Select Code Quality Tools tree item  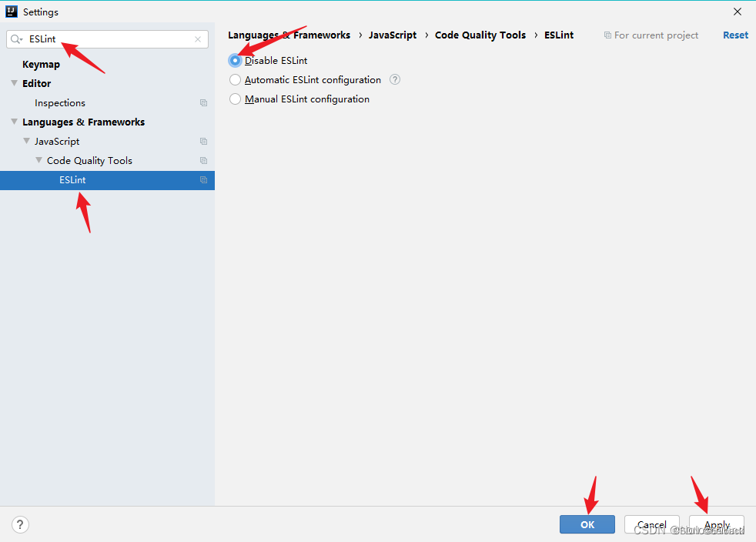[89, 161]
